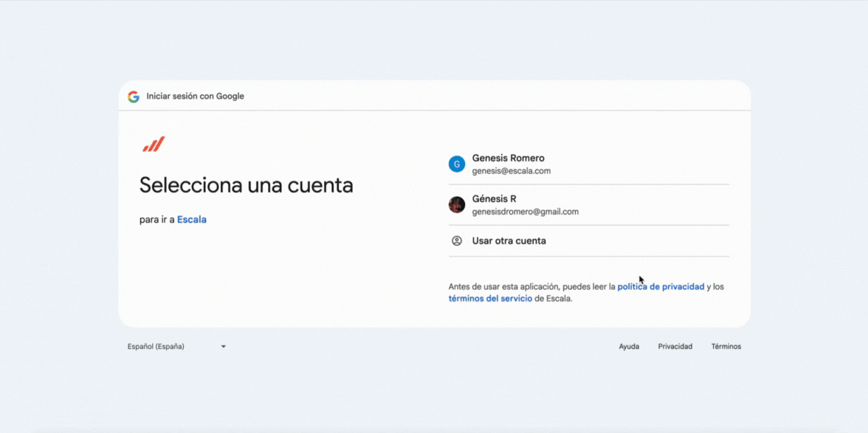Open the términos del servicio link
Viewport: 868px width, 433px height.
[490, 299]
